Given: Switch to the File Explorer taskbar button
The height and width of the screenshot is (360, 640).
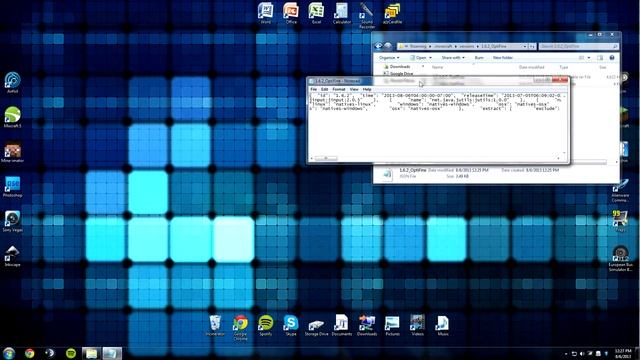Looking at the screenshot, I should [92, 353].
